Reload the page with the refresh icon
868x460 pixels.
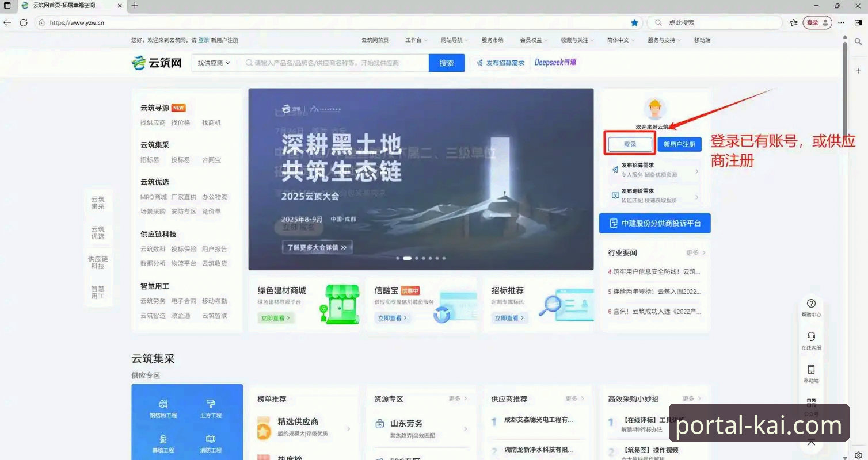(x=24, y=22)
